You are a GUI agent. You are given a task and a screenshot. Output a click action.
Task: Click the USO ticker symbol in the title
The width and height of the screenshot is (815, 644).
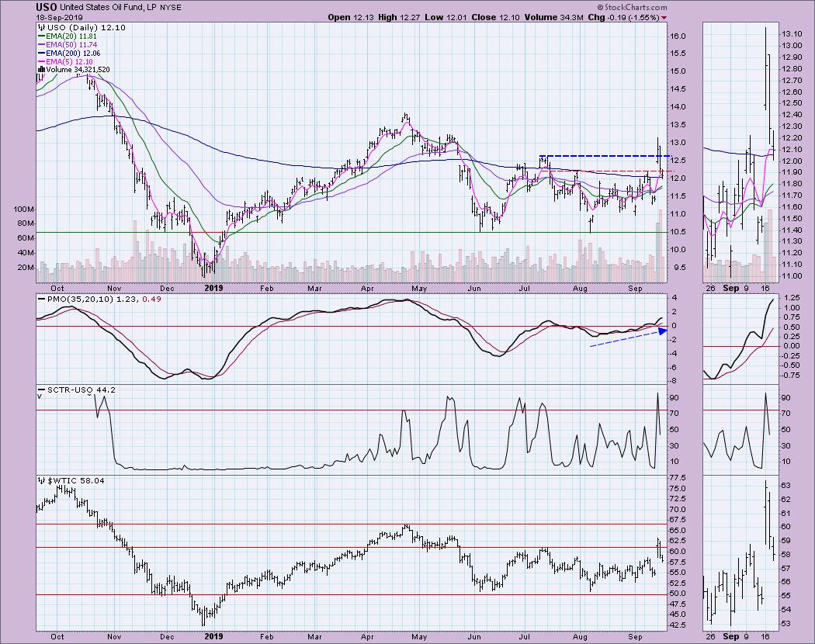[x=47, y=7]
